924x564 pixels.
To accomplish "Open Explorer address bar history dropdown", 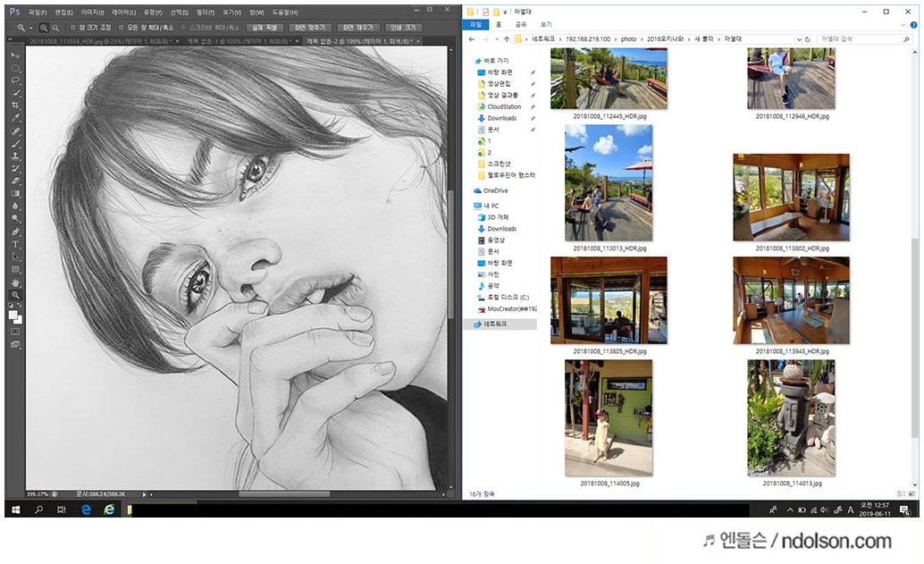I will [x=799, y=39].
